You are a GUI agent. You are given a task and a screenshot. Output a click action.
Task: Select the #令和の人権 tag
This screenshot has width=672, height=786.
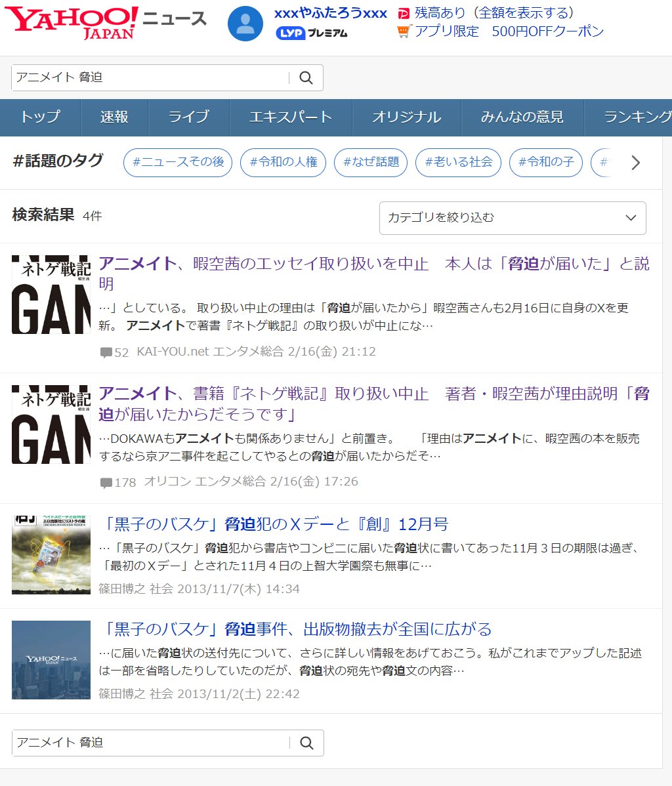tap(283, 163)
